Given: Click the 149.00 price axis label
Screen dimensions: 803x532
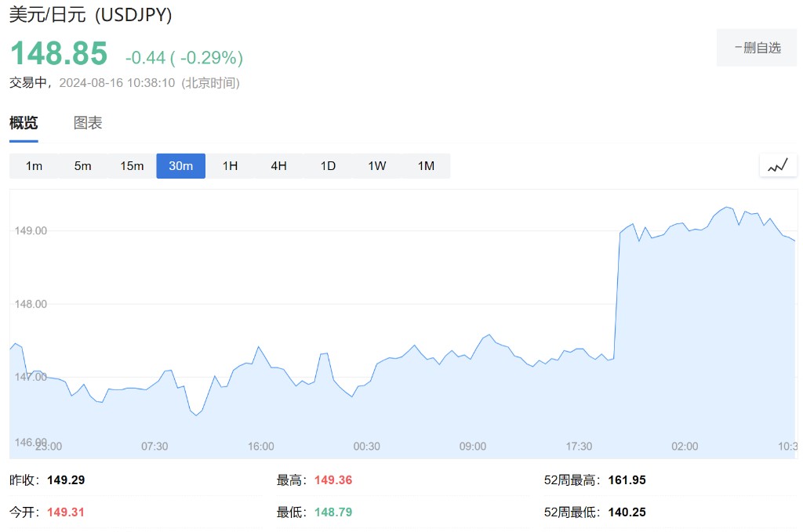Looking at the screenshot, I should pyautogui.click(x=31, y=231).
